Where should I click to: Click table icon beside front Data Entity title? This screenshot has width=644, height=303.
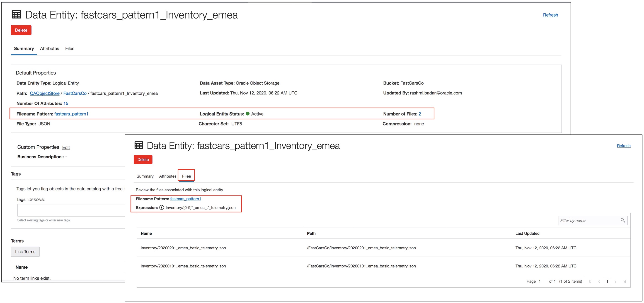coord(139,145)
